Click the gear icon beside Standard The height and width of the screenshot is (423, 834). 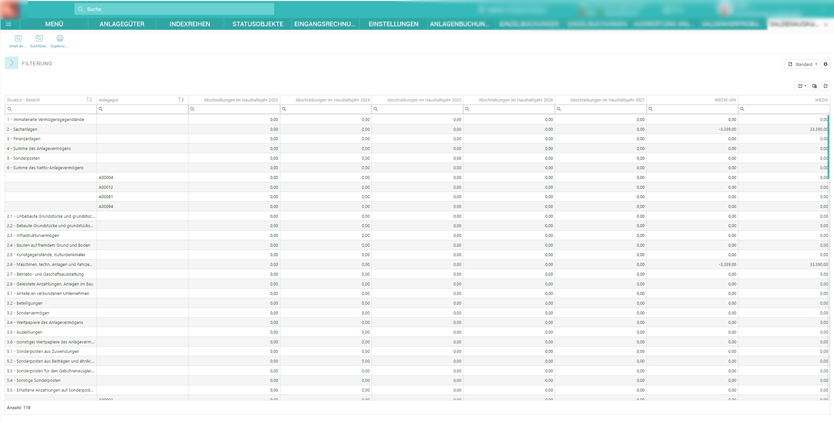tap(825, 64)
